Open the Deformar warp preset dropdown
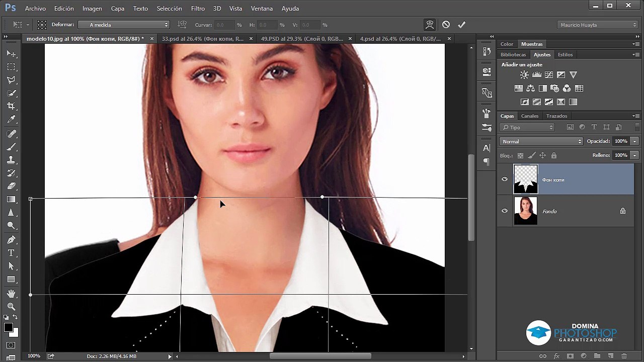 point(123,25)
